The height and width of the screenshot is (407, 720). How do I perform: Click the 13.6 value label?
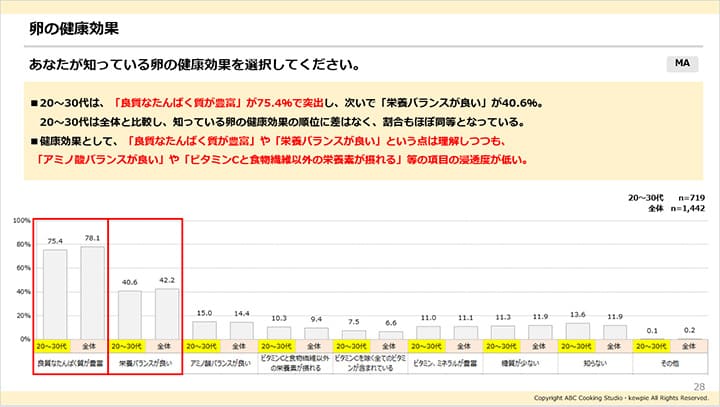coord(578,314)
